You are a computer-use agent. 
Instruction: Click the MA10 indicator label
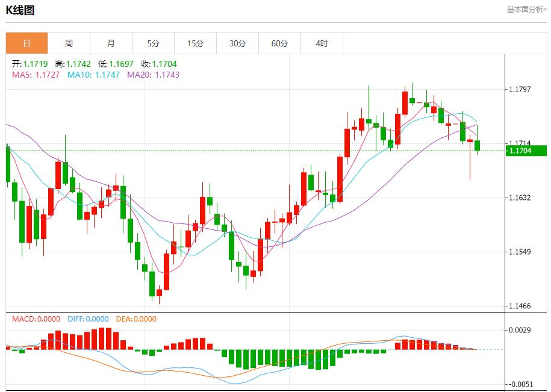coord(93,75)
